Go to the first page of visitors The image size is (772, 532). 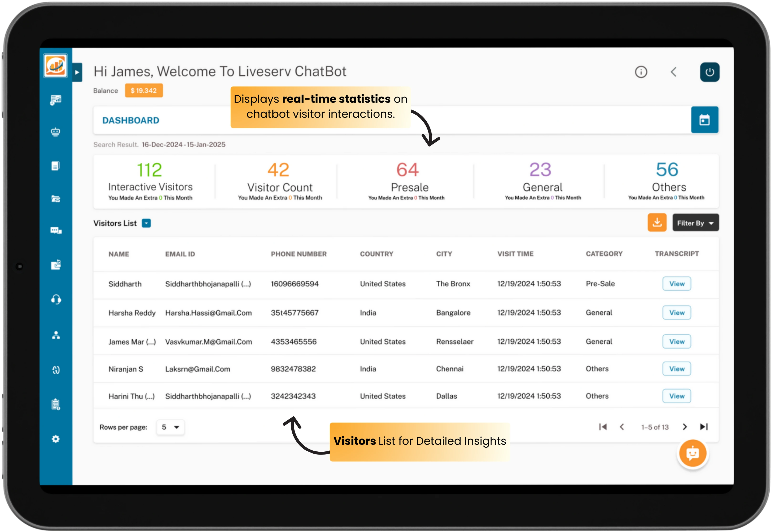click(603, 427)
